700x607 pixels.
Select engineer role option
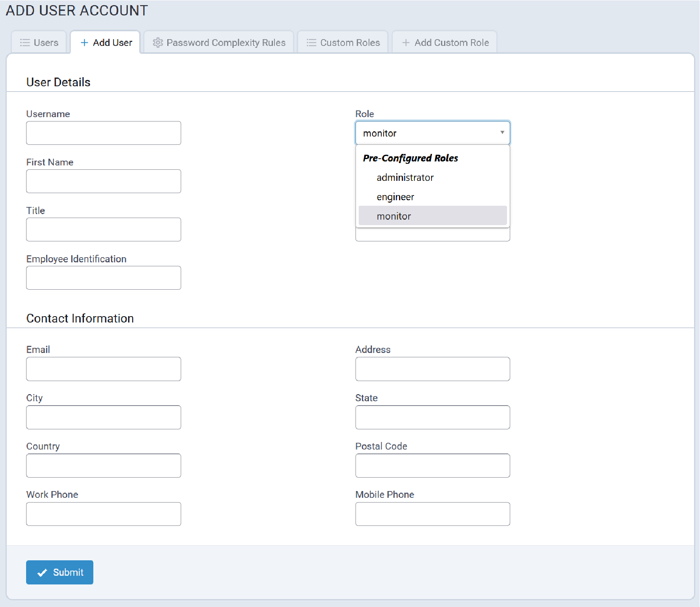pos(395,197)
